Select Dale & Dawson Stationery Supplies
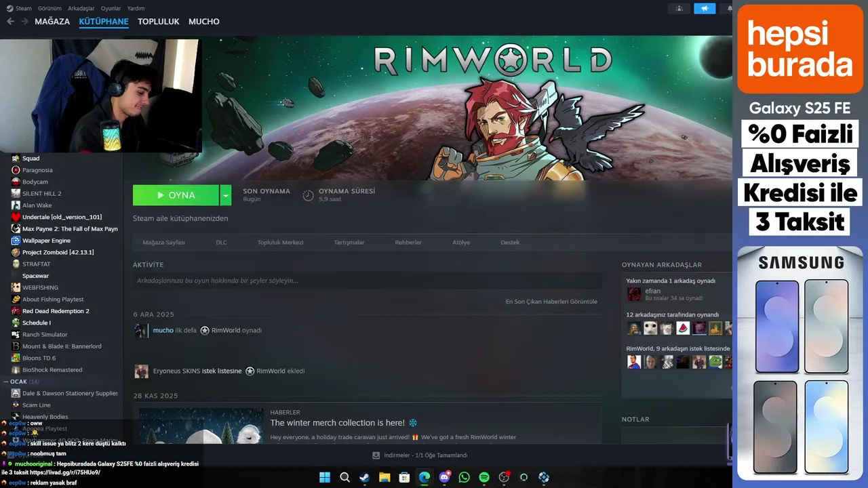The image size is (868, 488). (x=70, y=393)
